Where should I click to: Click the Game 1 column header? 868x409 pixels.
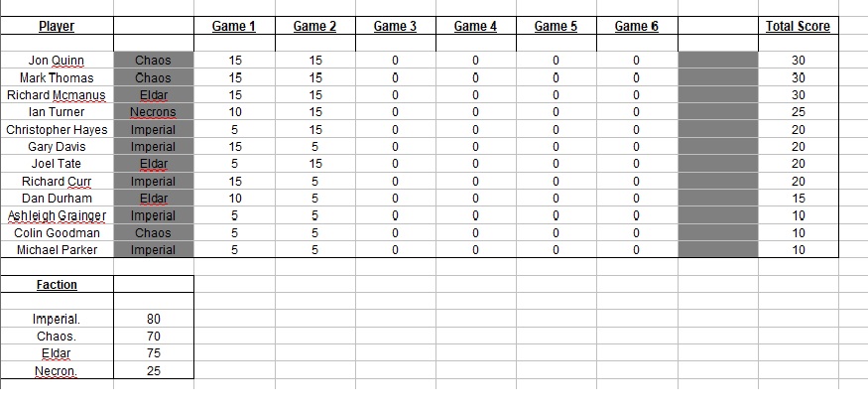234,26
